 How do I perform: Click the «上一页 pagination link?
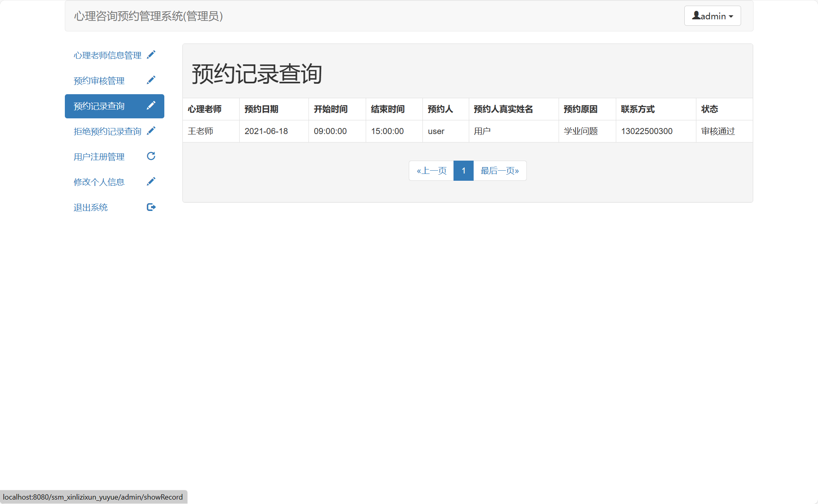[x=431, y=170]
